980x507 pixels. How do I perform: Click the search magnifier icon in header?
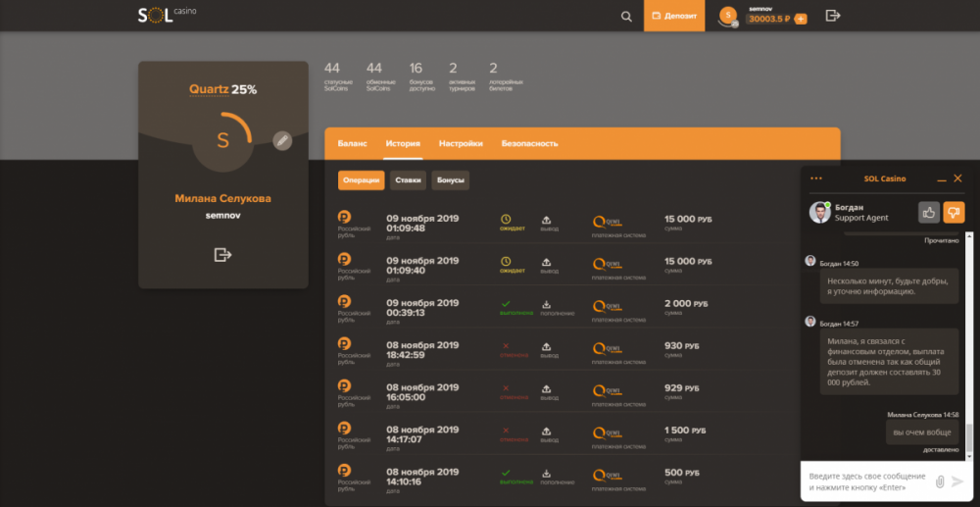(x=626, y=17)
